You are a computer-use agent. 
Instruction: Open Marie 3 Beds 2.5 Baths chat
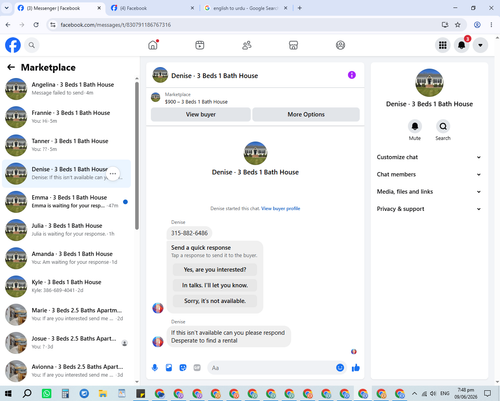67,314
